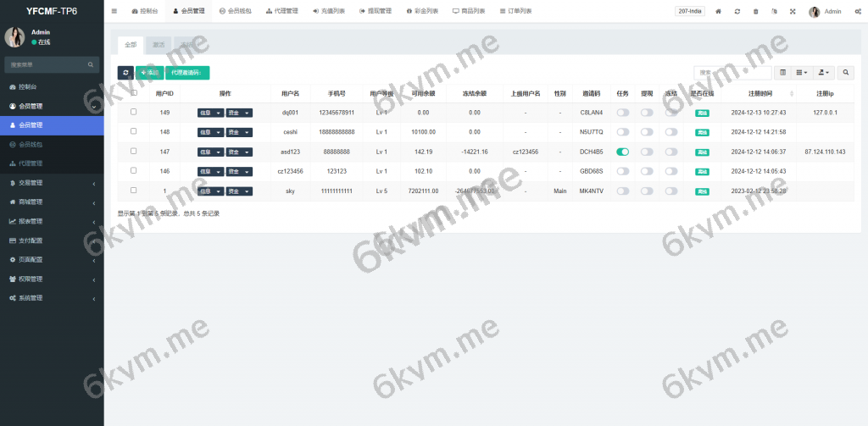Click the top bar refresh icon
The width and height of the screenshot is (868, 426).
pyautogui.click(x=737, y=11)
